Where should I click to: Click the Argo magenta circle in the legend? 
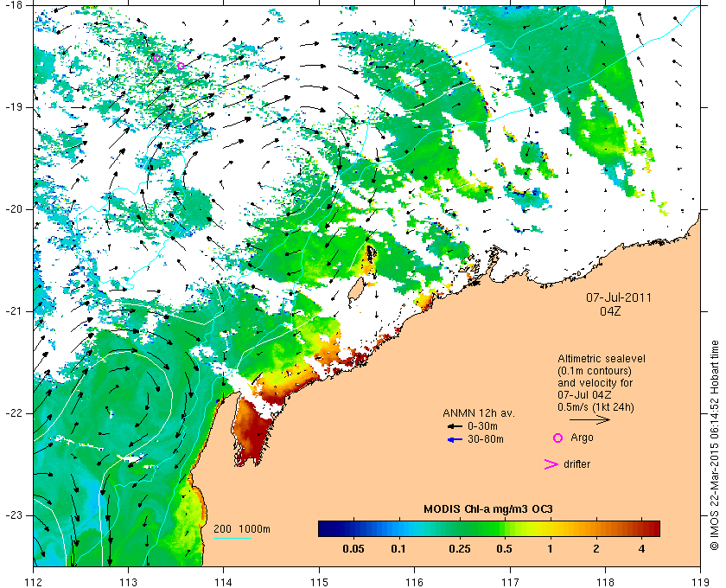point(557,438)
